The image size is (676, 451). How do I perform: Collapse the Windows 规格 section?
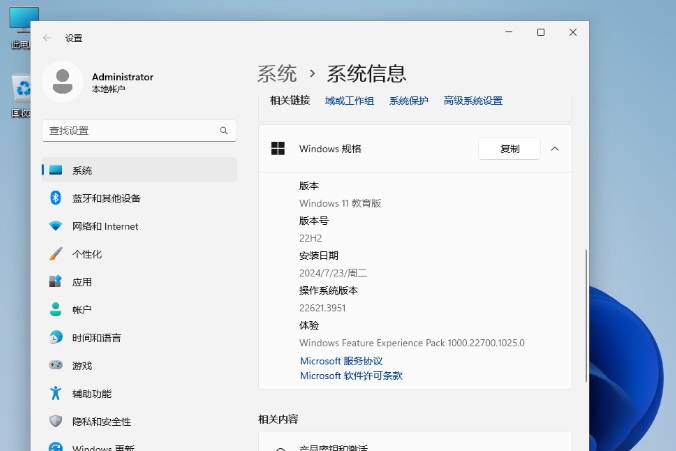[555, 149]
